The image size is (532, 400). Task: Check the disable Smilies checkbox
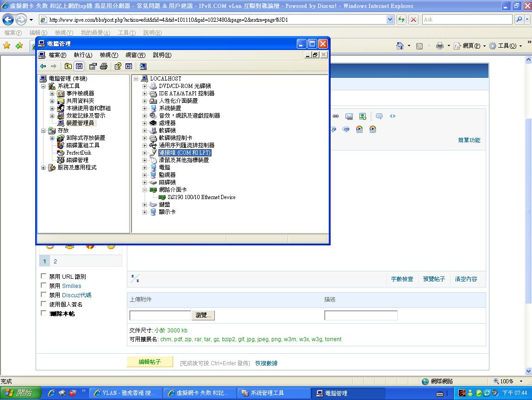44,285
